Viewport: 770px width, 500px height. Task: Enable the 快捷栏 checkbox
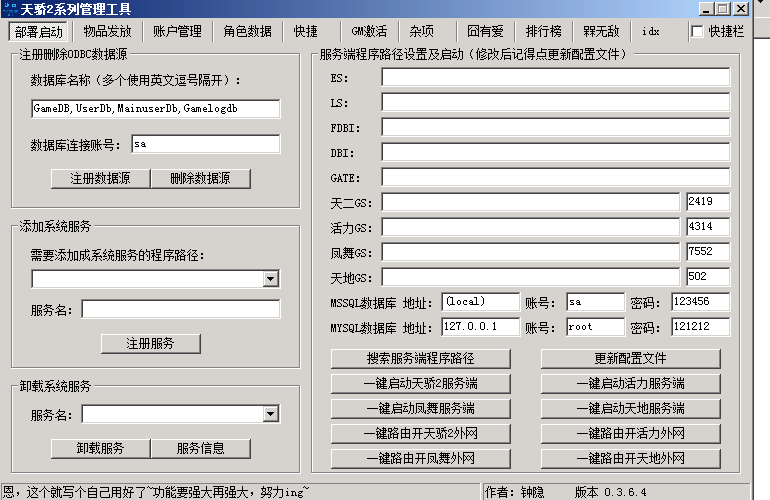click(x=698, y=32)
